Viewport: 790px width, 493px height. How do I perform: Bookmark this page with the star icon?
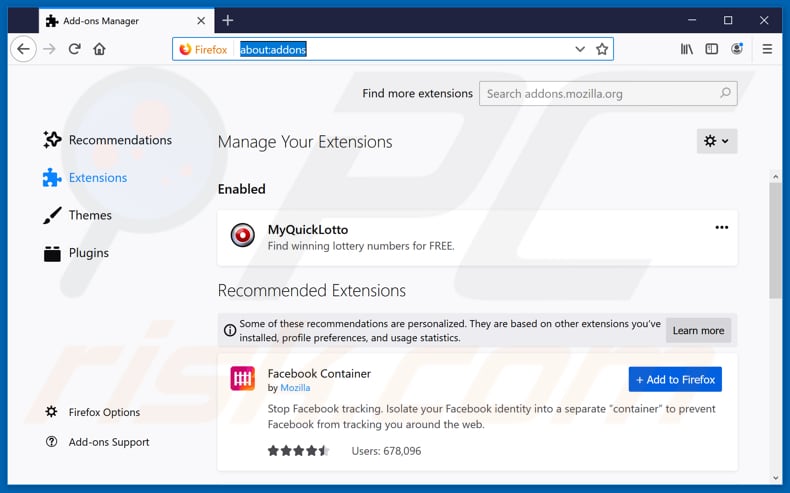click(602, 49)
